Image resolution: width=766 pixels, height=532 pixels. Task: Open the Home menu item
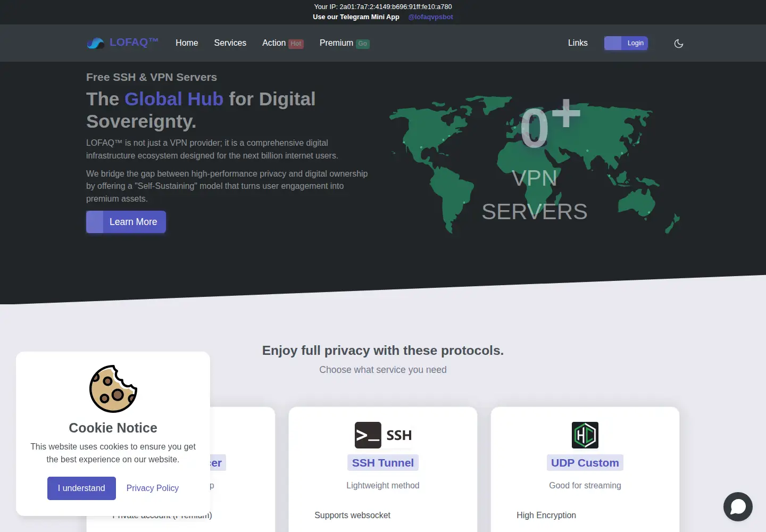pos(187,43)
